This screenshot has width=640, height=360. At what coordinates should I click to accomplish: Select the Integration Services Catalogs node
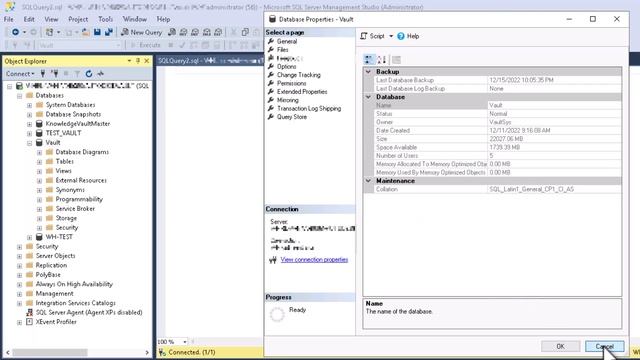coord(76,303)
